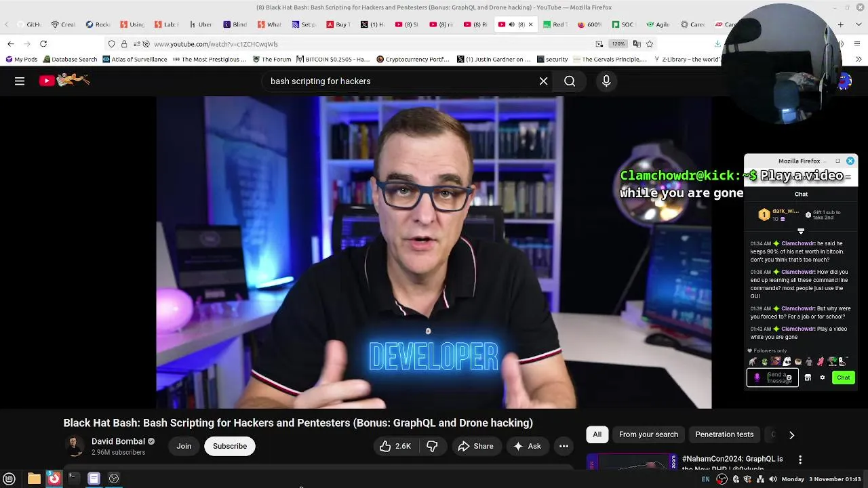Select the All filter chip
Screen dimensions: 868x488
click(597, 434)
